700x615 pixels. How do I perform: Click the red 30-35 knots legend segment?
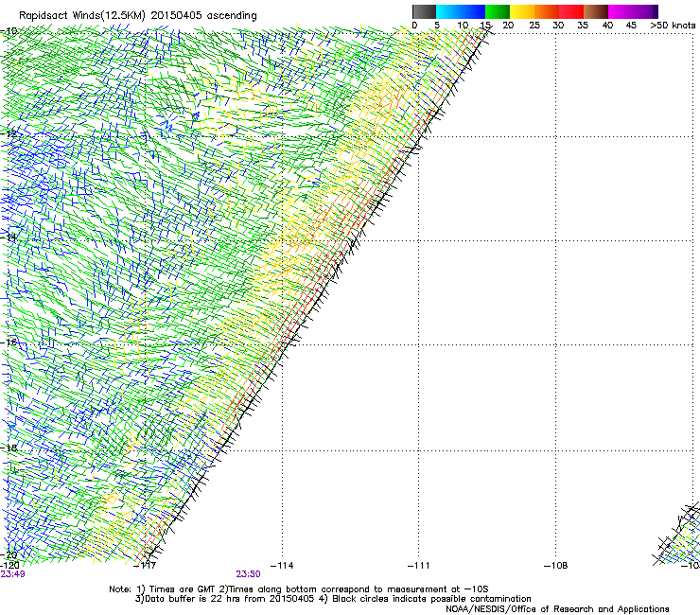571,11
